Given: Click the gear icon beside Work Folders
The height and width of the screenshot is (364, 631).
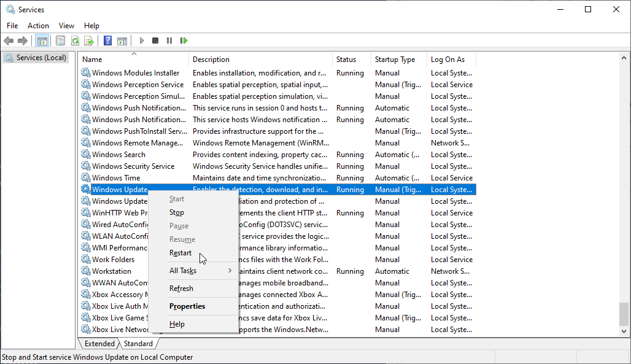Looking at the screenshot, I should point(86,259).
